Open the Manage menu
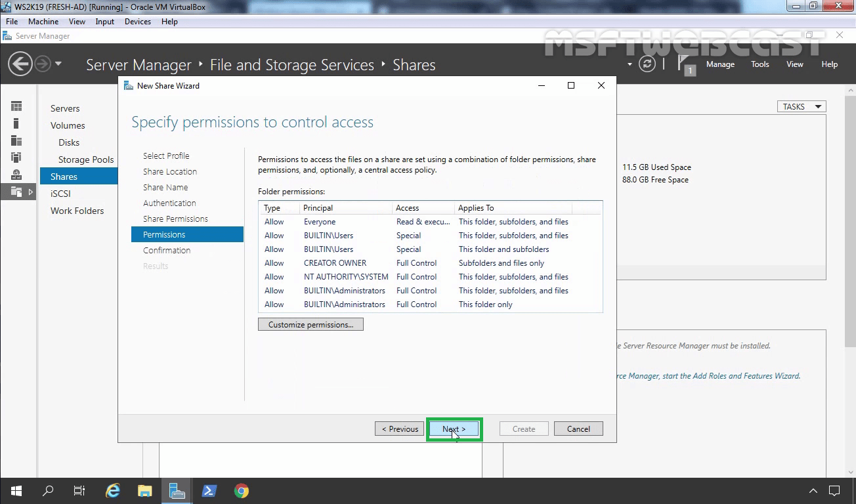The width and height of the screenshot is (856, 504). pyautogui.click(x=720, y=64)
